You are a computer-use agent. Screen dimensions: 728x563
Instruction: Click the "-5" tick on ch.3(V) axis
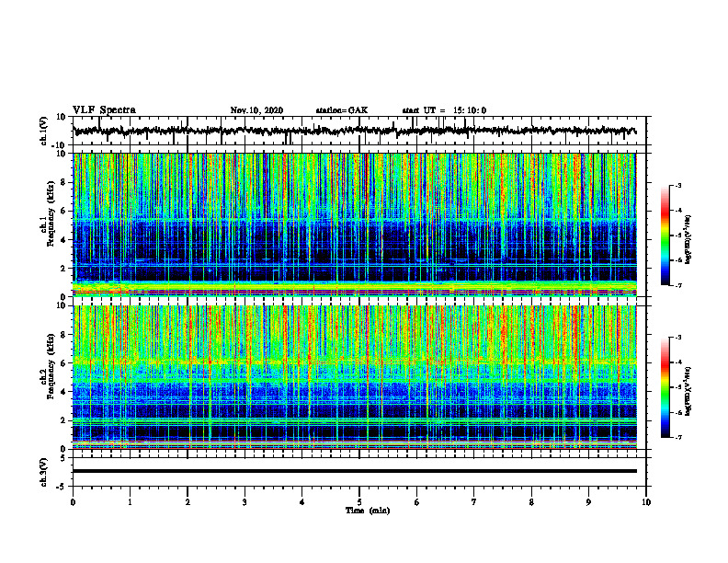[63, 487]
